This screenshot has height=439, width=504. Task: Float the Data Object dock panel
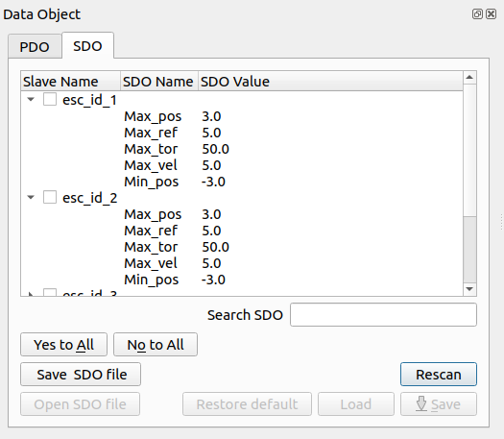click(x=477, y=14)
